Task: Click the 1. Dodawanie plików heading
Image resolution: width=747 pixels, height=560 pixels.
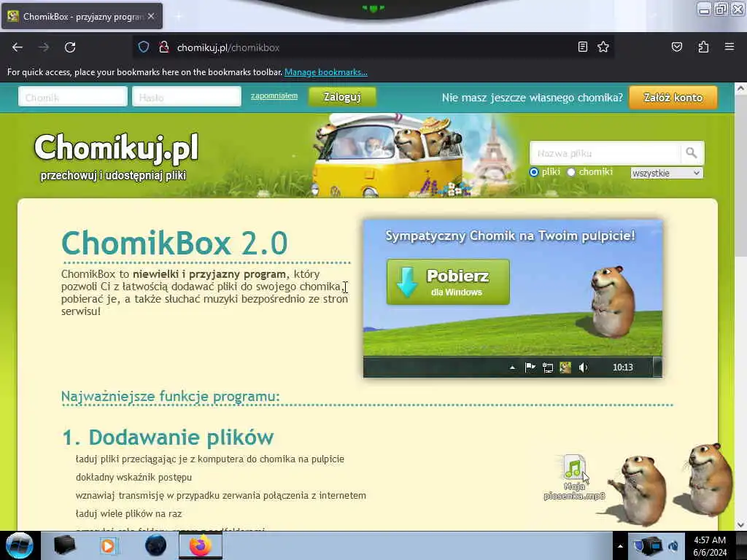Action: pyautogui.click(x=168, y=437)
